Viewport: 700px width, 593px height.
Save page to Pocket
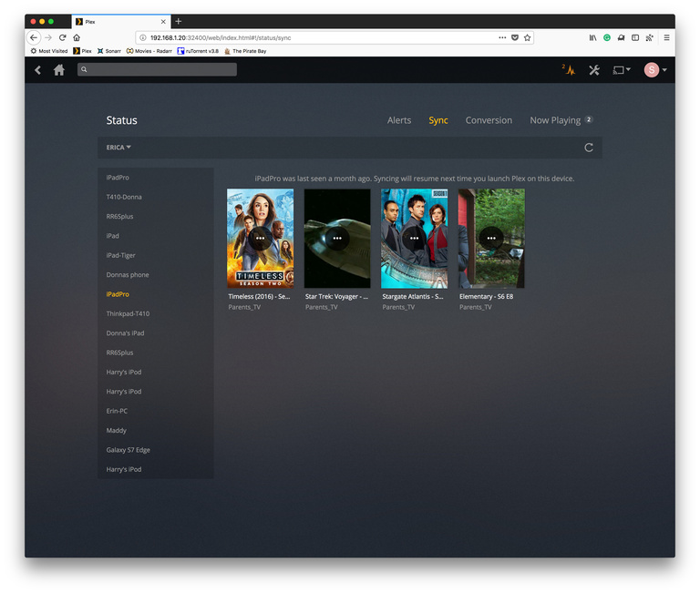tap(515, 37)
